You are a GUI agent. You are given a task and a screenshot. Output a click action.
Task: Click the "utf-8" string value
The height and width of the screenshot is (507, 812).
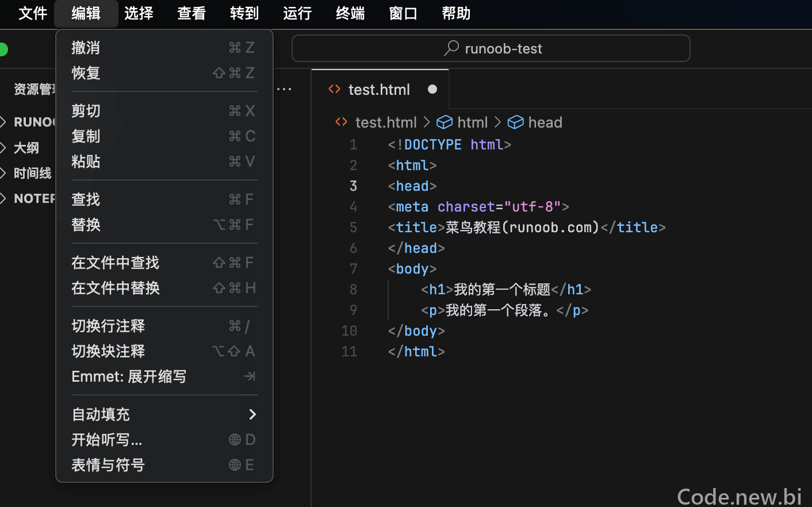click(533, 207)
